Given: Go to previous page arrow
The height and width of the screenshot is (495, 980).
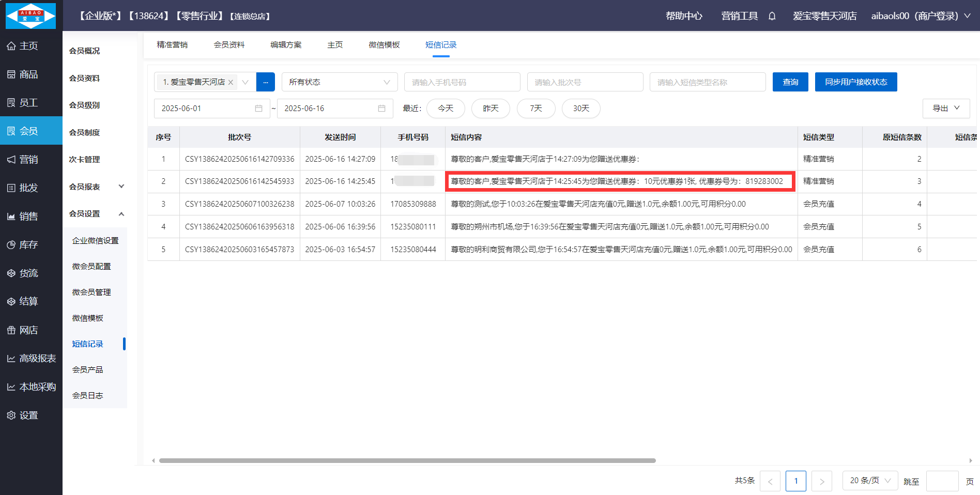Looking at the screenshot, I should point(770,481).
